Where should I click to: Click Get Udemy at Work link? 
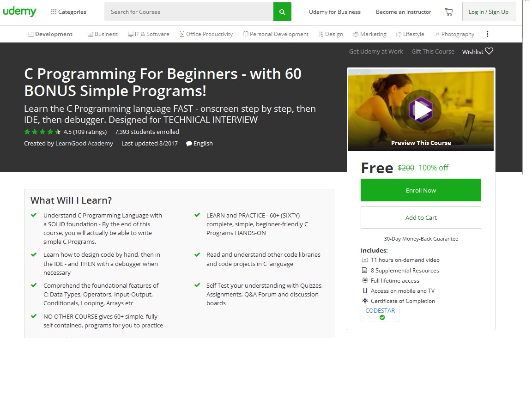376,52
